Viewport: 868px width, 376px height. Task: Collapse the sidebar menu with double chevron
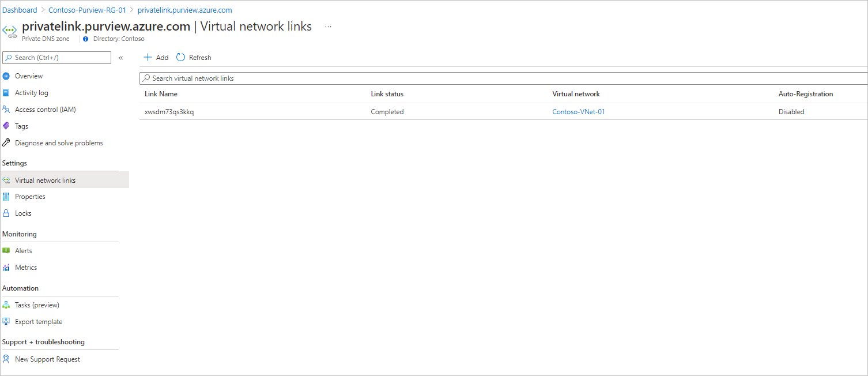click(121, 58)
